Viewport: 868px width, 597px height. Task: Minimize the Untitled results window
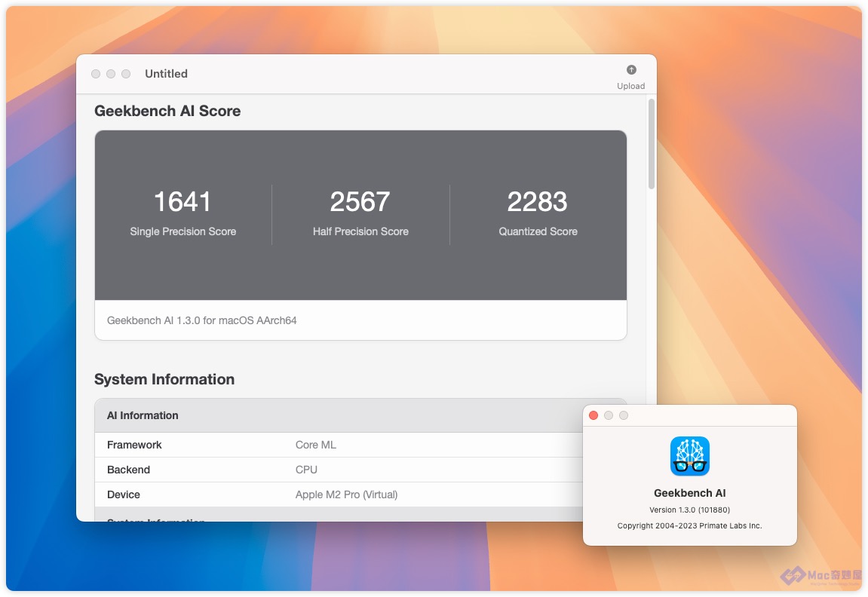point(111,74)
